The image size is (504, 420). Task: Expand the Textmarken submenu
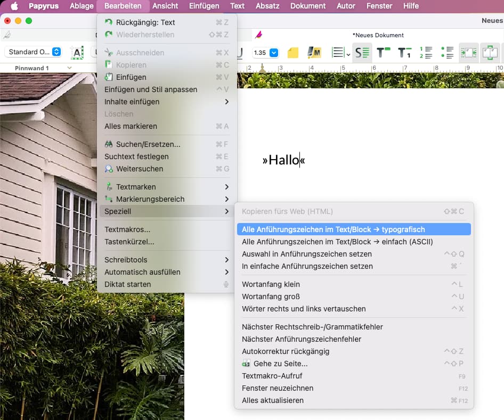tap(167, 187)
